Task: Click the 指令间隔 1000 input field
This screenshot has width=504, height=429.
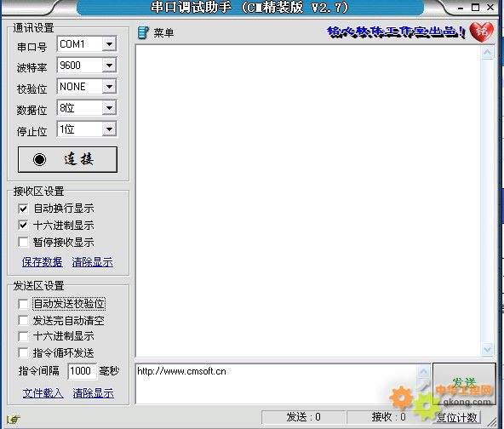Action: (83, 371)
